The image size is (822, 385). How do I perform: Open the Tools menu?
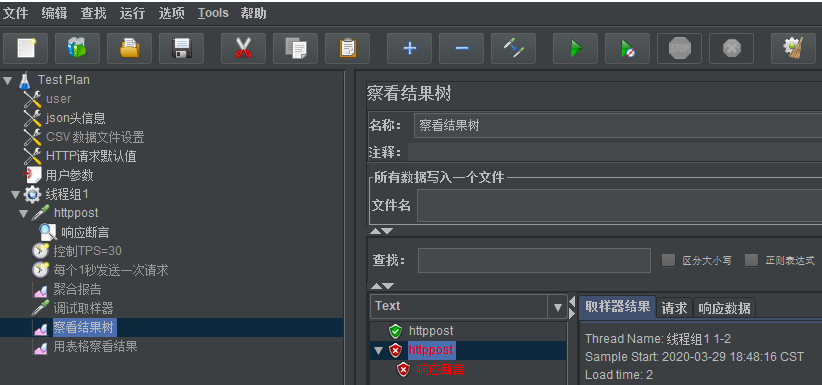[x=213, y=14]
